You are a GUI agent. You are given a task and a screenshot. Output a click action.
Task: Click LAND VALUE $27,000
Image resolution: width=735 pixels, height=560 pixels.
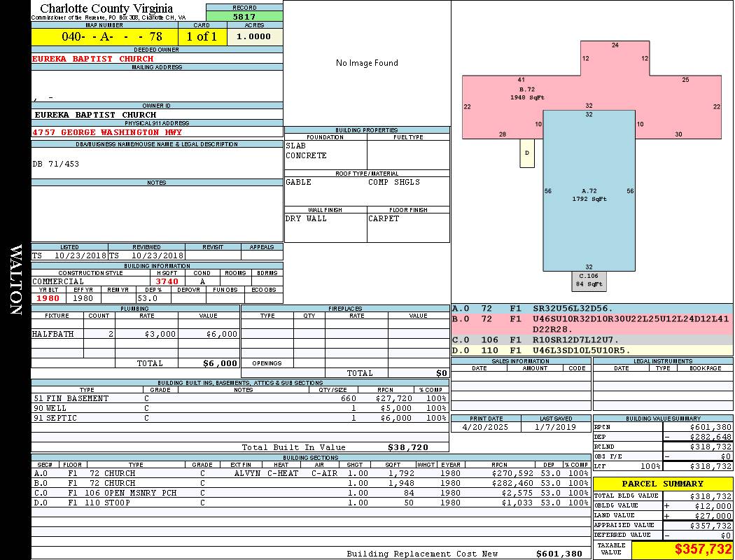click(x=713, y=515)
